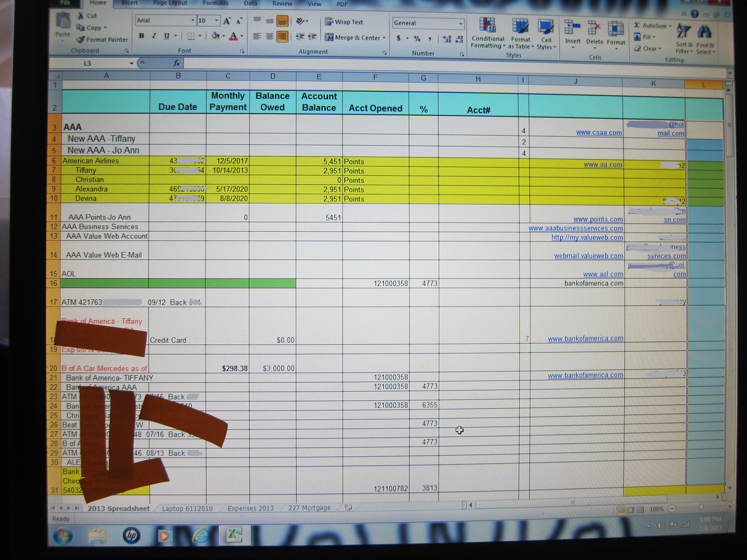Click the Insert Function fx icon
The width and height of the screenshot is (747, 560).
(x=177, y=63)
